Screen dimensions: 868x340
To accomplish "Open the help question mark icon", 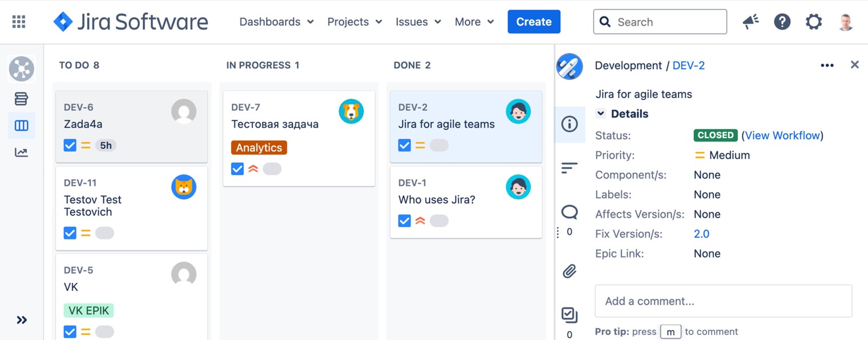I will coord(782,22).
